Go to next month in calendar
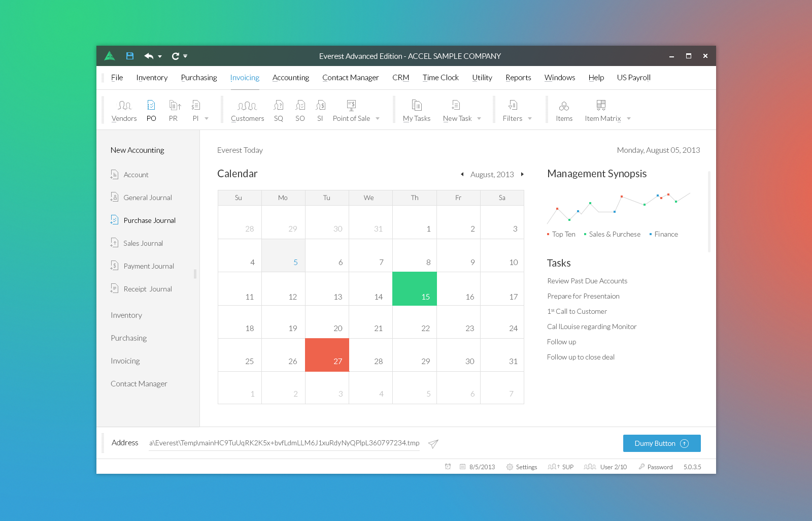Screen dimensions: 812x521 pos(522,174)
